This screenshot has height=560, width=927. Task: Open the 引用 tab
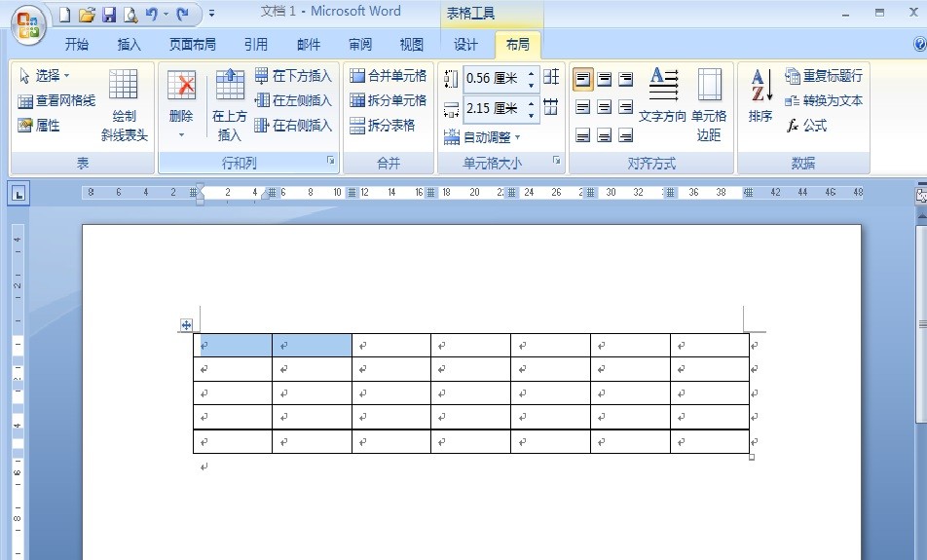tap(255, 45)
